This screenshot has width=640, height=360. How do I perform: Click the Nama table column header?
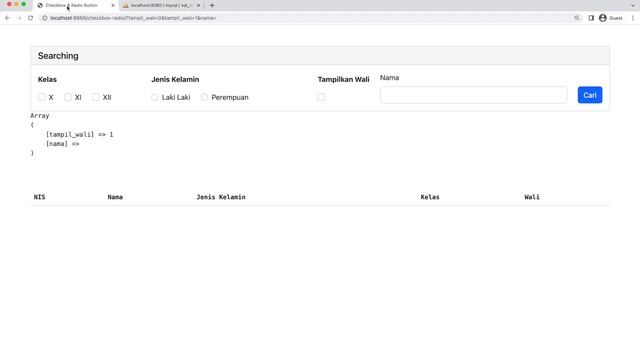pyautogui.click(x=115, y=197)
